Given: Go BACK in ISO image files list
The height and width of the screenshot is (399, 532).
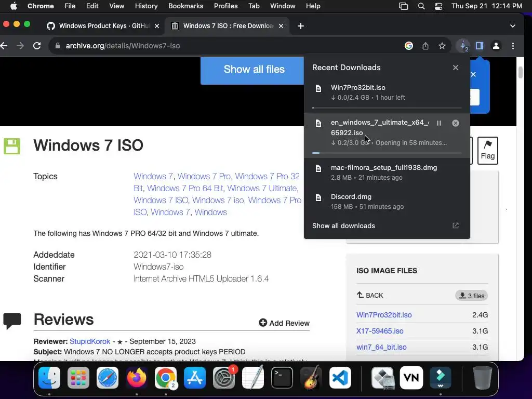Looking at the screenshot, I should point(370,295).
